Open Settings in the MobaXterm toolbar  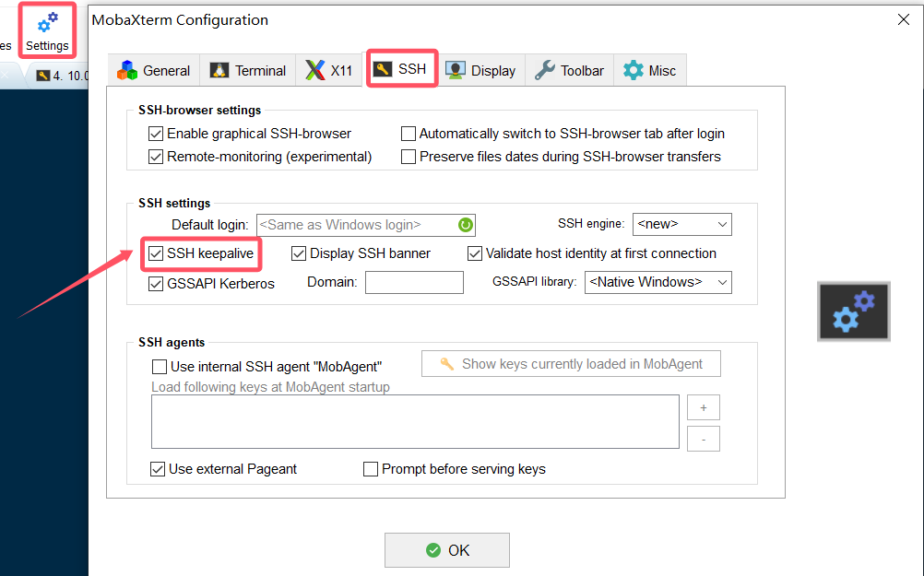click(x=47, y=31)
